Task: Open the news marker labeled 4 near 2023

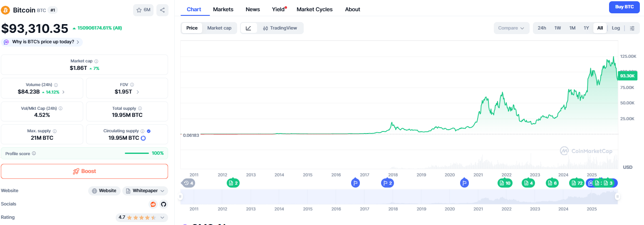Action: pos(529,183)
